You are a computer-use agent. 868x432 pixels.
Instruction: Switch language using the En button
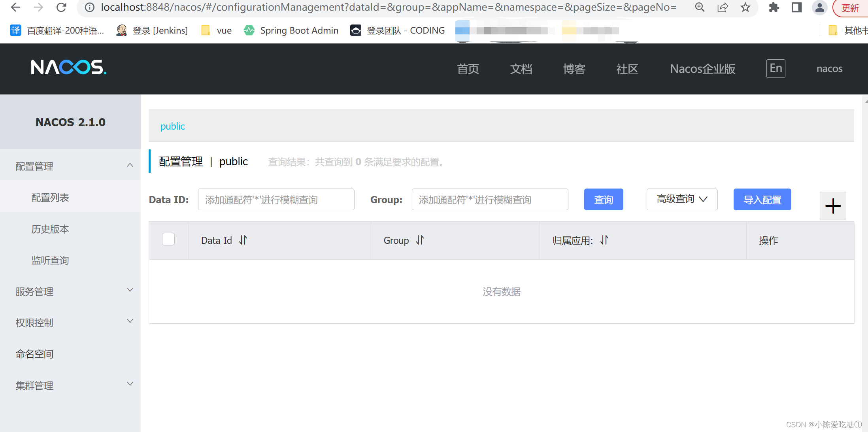[x=775, y=68]
